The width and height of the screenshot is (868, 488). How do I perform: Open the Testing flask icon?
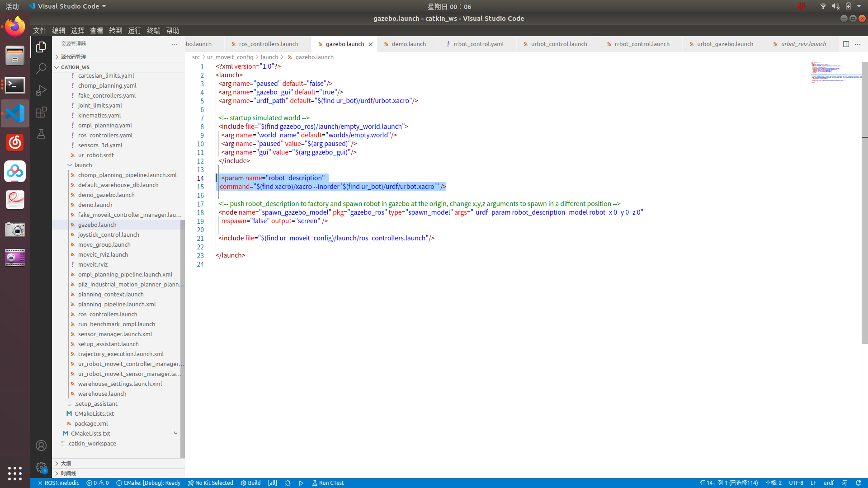click(41, 134)
